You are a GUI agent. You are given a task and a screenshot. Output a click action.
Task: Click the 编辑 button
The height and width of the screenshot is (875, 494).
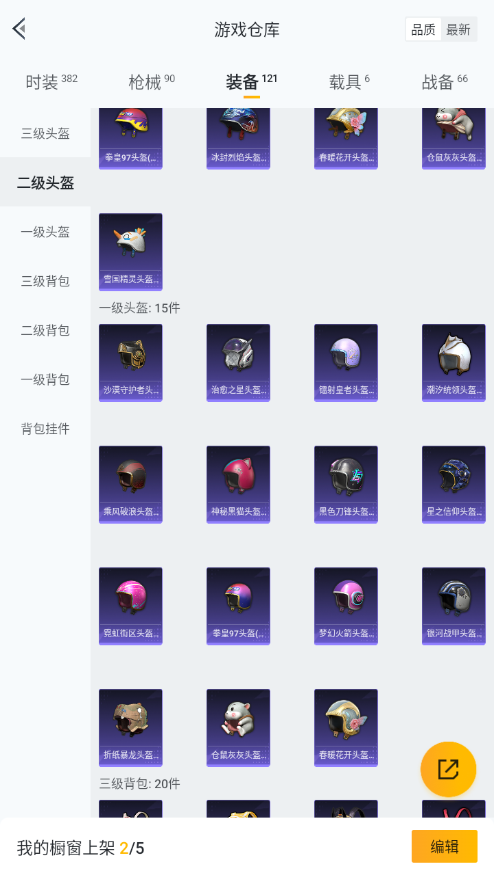[x=444, y=847]
